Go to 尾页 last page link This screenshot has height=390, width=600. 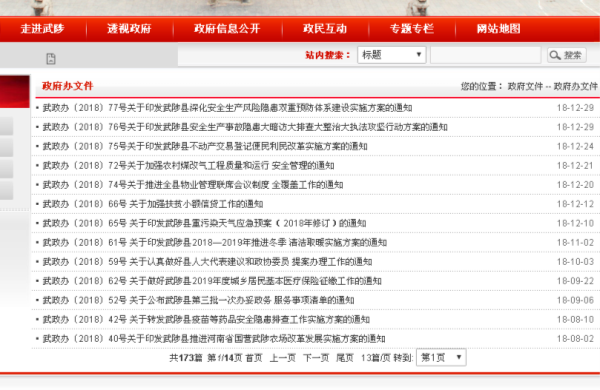pos(345,358)
